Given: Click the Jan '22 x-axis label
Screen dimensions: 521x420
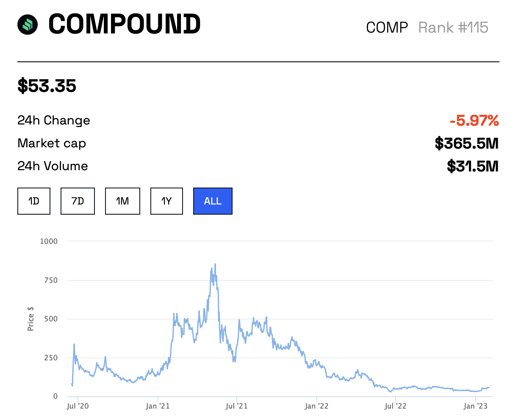Looking at the screenshot, I should [x=316, y=406].
